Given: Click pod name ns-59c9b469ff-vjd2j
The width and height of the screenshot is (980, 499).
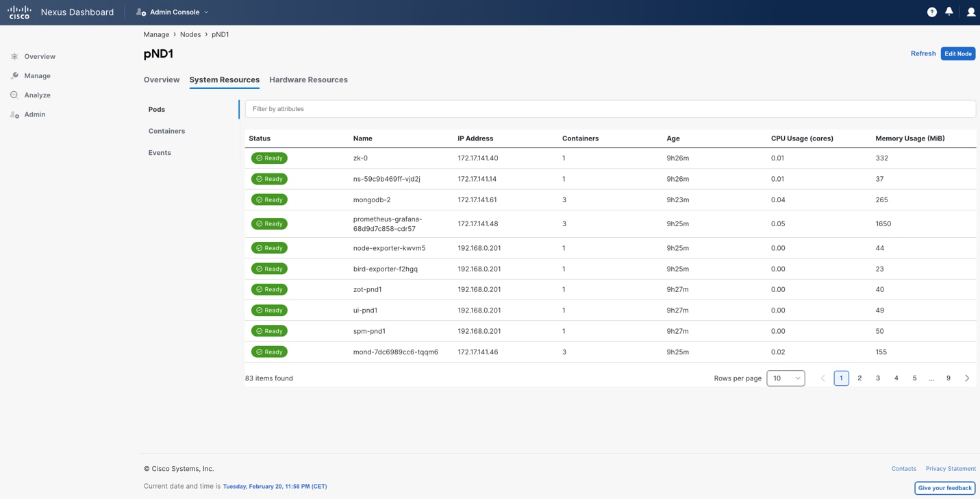Looking at the screenshot, I should tap(387, 179).
